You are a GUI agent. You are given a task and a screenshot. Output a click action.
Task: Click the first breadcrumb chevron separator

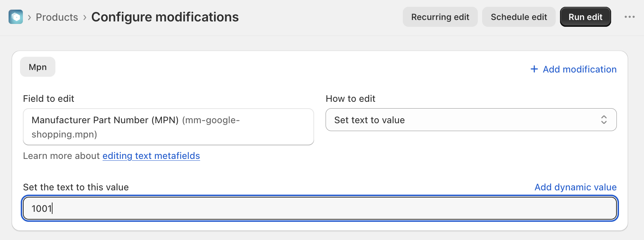(29, 17)
